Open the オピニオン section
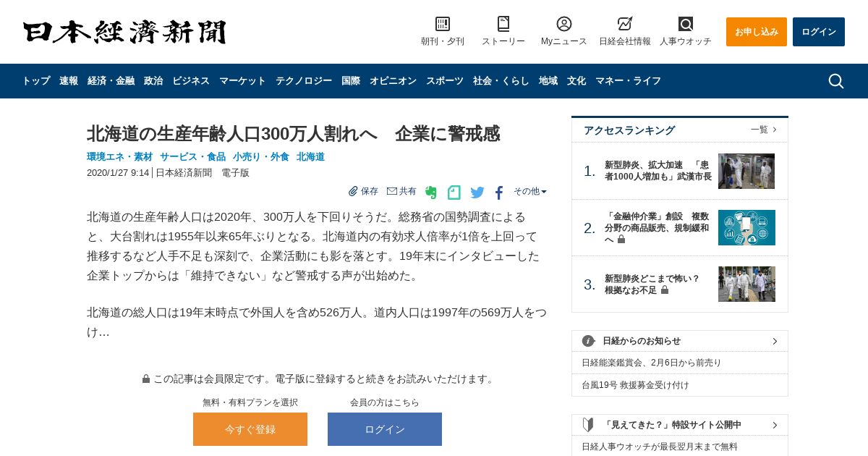 [x=393, y=81]
